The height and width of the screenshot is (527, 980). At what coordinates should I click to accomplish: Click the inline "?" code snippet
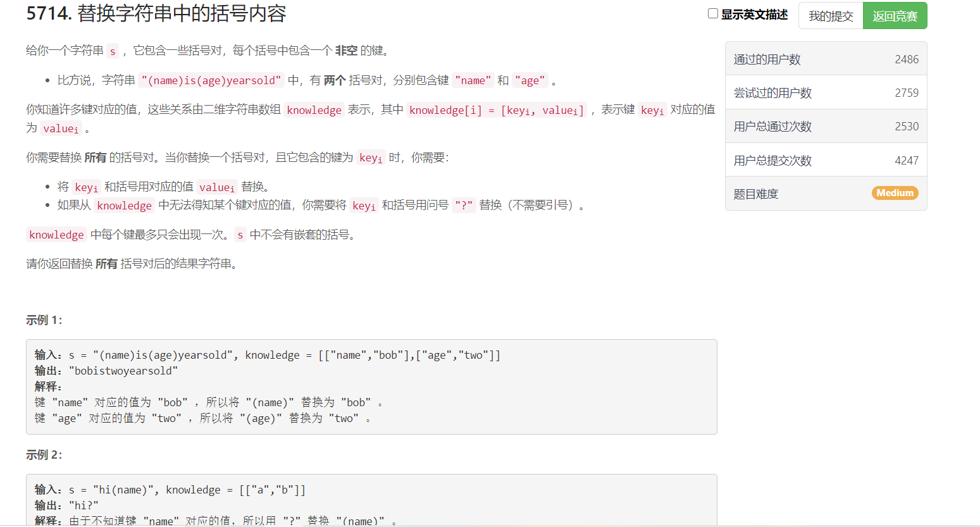click(x=464, y=205)
